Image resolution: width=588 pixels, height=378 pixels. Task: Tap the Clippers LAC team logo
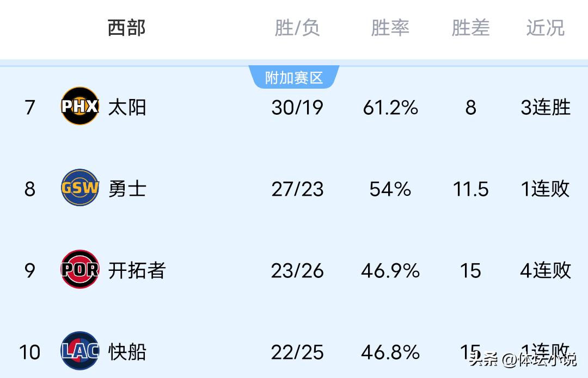click(79, 351)
